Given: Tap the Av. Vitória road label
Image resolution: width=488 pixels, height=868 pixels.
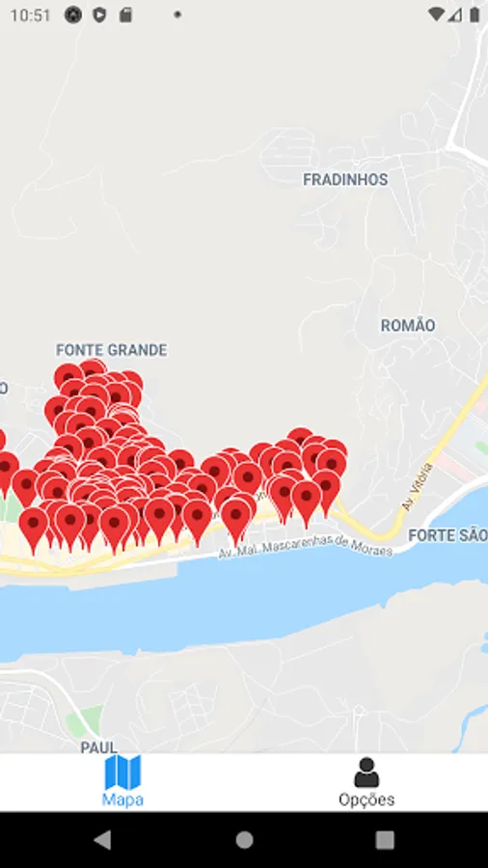Looking at the screenshot, I should point(418,487).
